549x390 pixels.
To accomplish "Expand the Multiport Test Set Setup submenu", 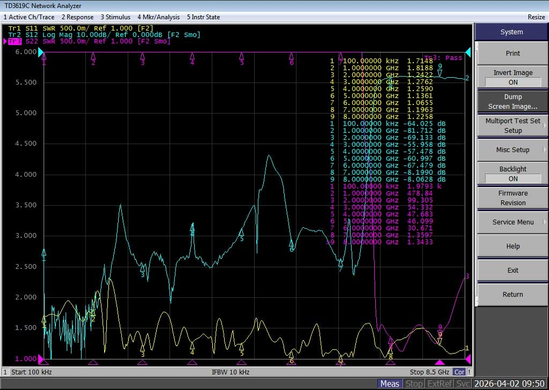I will coord(512,126).
